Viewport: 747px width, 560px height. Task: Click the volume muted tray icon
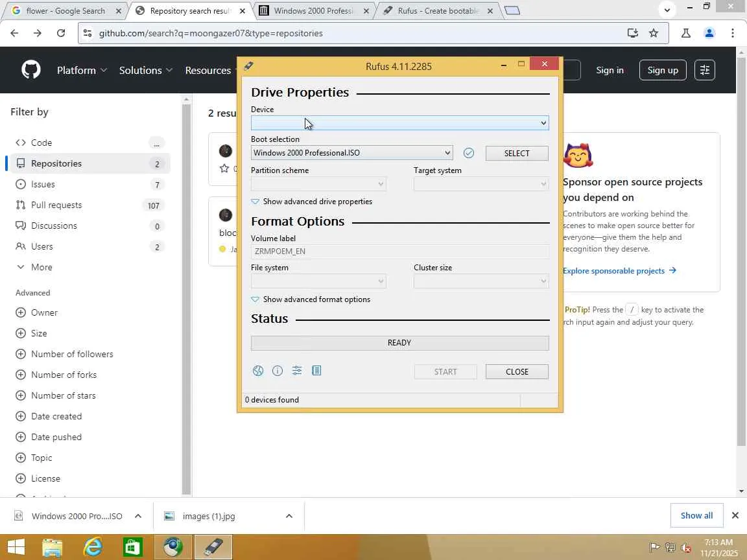click(x=686, y=548)
